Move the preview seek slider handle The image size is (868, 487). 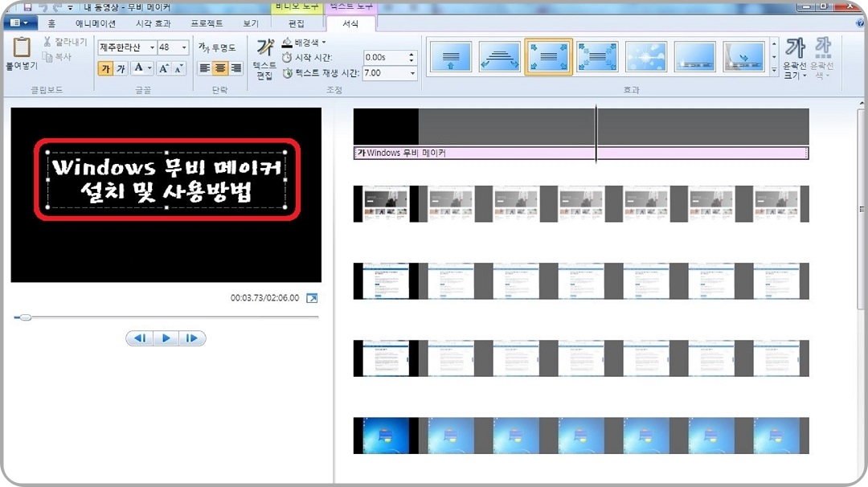click(25, 317)
